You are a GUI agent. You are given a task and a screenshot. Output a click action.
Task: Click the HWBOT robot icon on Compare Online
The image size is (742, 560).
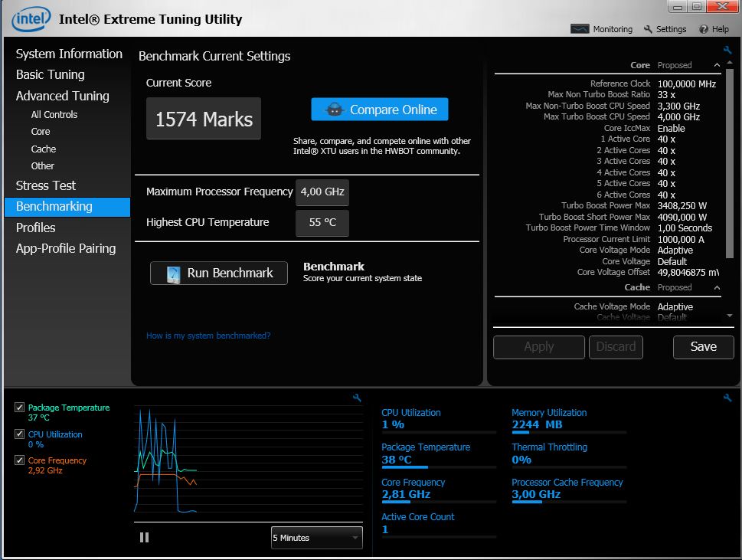point(335,110)
